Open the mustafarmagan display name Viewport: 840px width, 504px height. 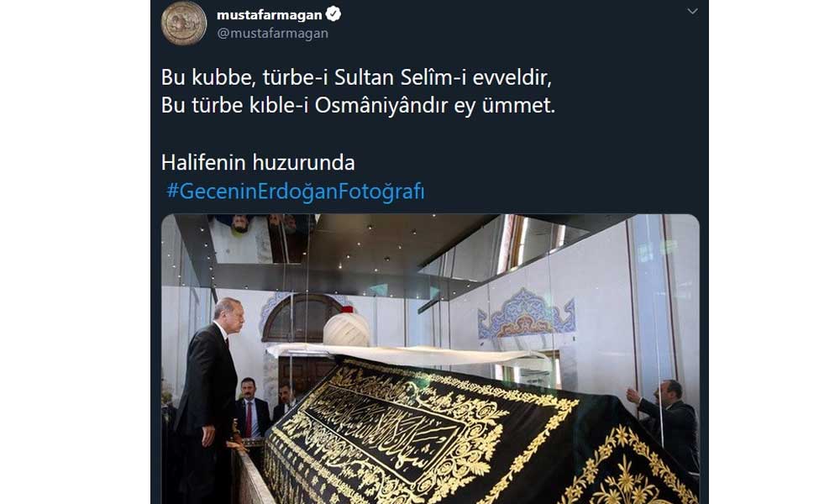pos(269,14)
